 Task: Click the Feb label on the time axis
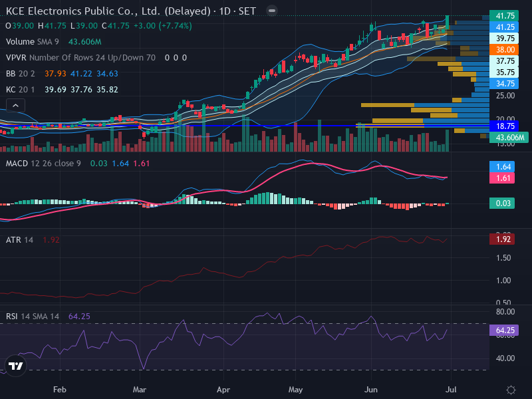60,390
